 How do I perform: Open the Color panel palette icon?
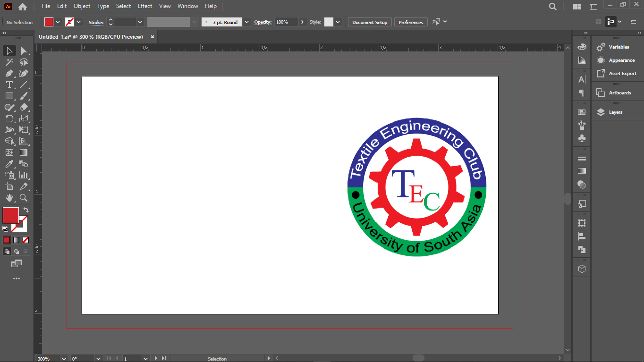[582, 47]
